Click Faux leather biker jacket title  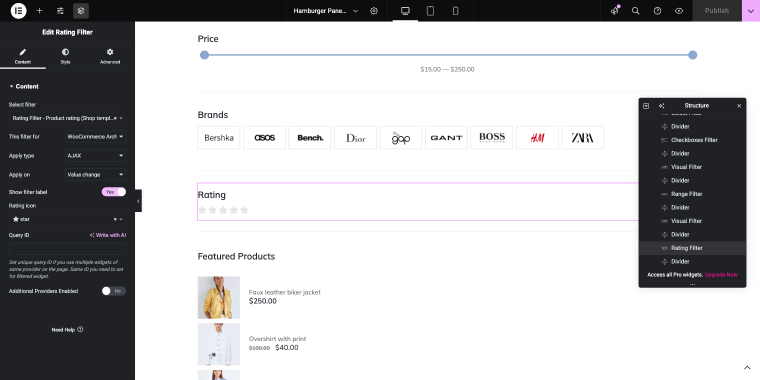(285, 292)
